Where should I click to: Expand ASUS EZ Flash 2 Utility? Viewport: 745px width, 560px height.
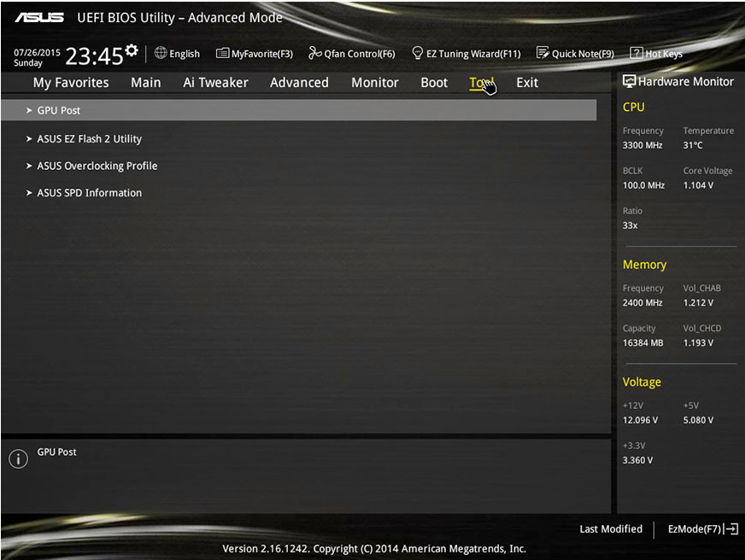pyautogui.click(x=90, y=138)
